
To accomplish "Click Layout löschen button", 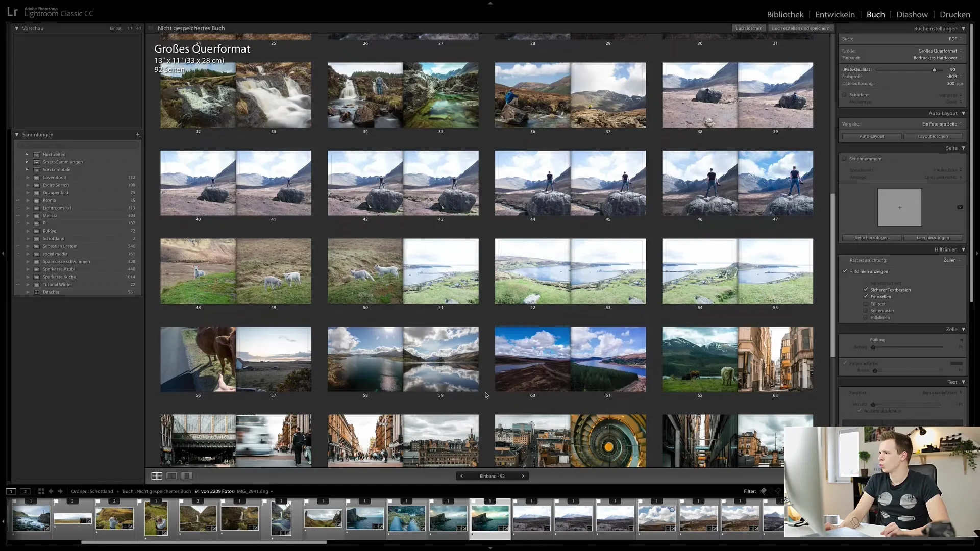I will coord(933,136).
